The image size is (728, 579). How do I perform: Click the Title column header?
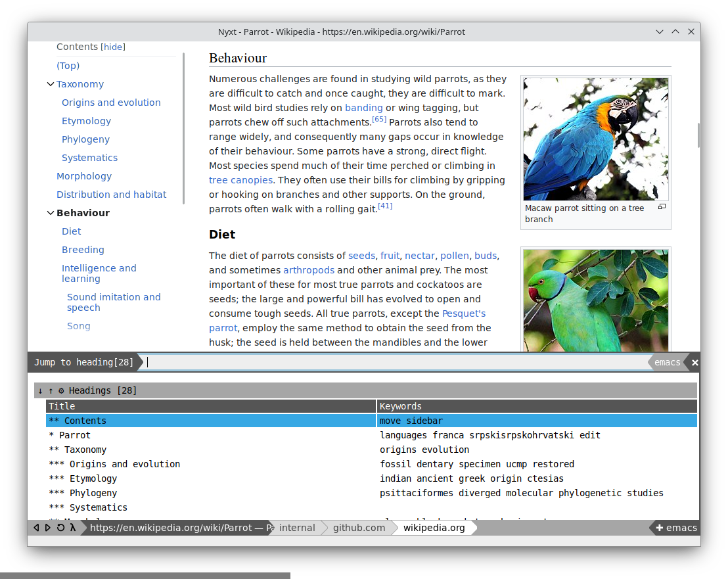pos(211,406)
